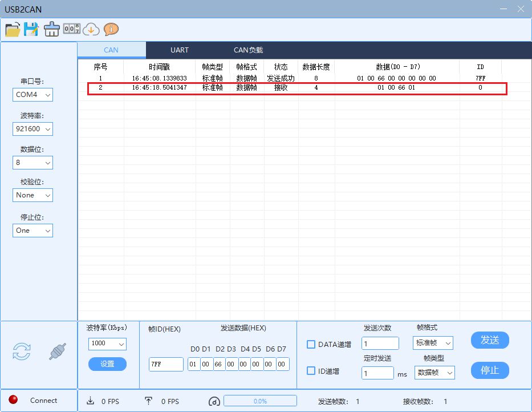
Task: Expand the 921600 baud rate dropdown
Action: (33, 129)
